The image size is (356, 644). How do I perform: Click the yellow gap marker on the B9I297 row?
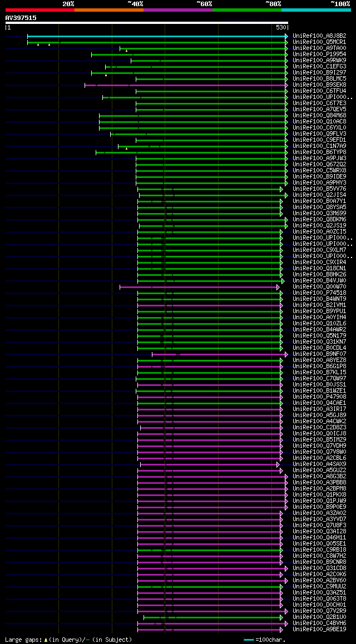(106, 75)
